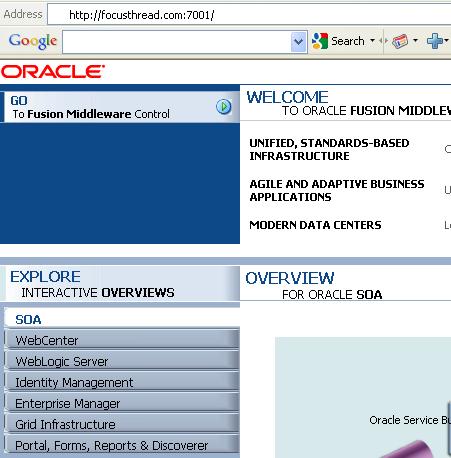
Task: Open the Google search box history dropdown
Action: pos(299,42)
